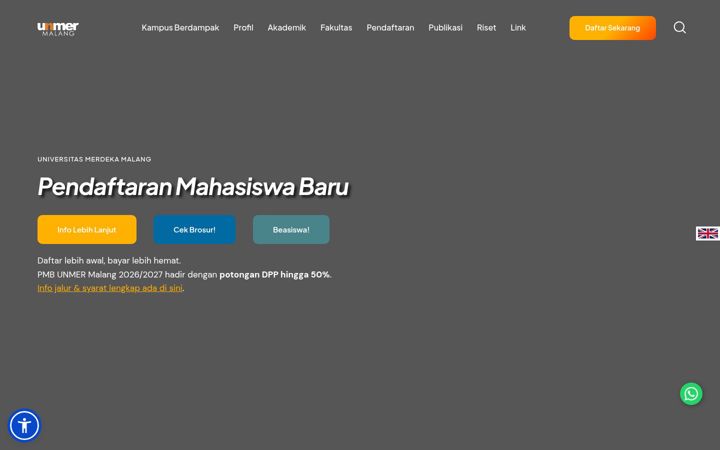This screenshot has height=450, width=720.
Task: Click the Daftar Sekarang button
Action: (613, 28)
